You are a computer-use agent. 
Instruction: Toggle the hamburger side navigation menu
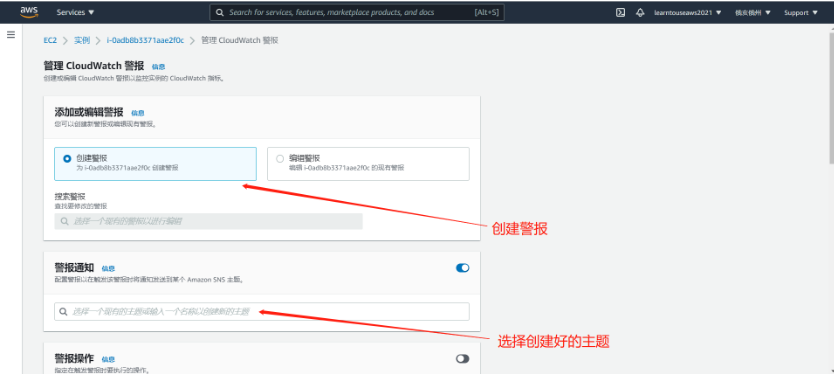11,35
